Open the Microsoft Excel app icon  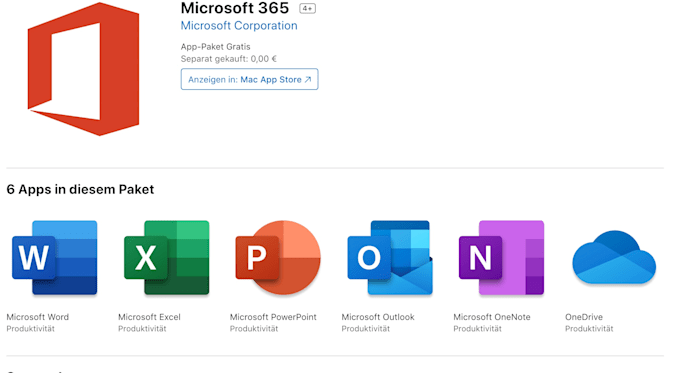[167, 258]
